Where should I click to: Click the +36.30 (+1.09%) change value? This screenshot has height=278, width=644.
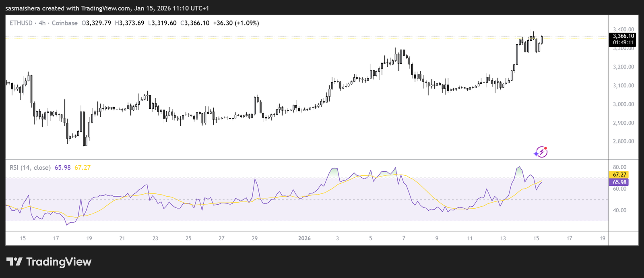coord(236,23)
